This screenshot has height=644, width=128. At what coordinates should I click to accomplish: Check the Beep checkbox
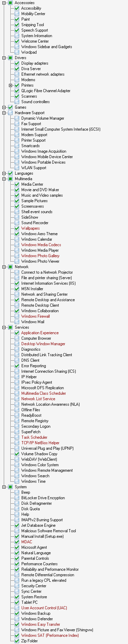coord(17,492)
